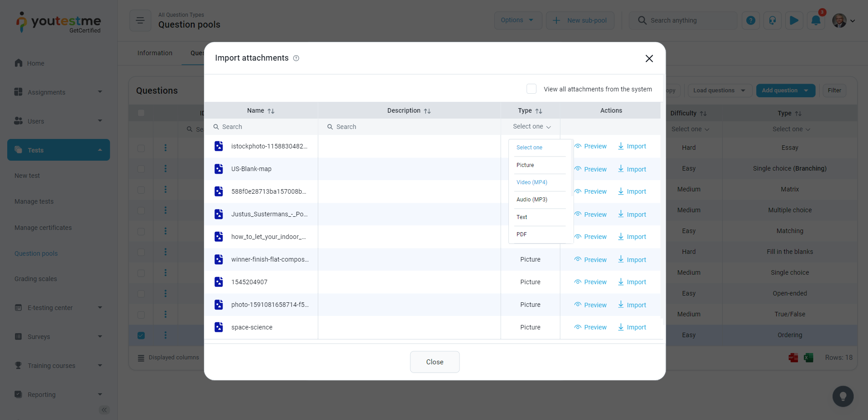Click the play video tutorial icon

[794, 20]
